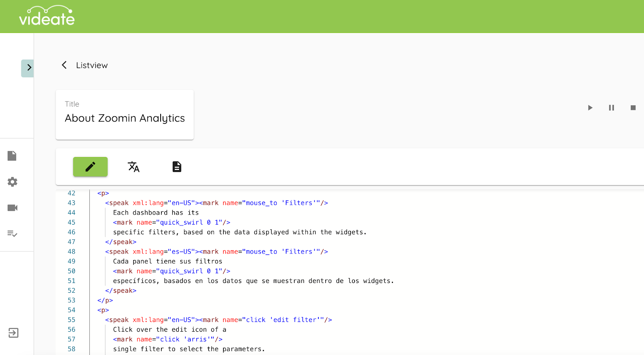This screenshot has height=355, width=644.
Task: Click line number 55 in the gutter
Action: pos(71,320)
